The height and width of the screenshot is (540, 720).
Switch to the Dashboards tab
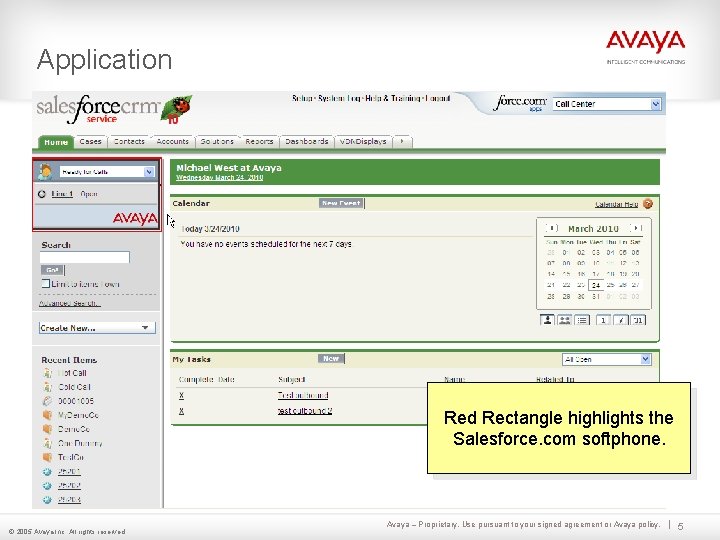(x=307, y=141)
